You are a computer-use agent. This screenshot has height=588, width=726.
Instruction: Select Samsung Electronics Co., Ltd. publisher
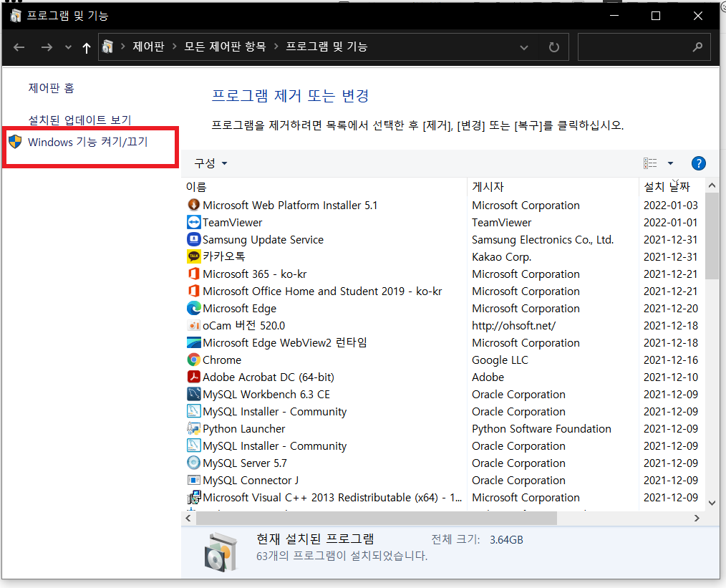[x=543, y=239]
